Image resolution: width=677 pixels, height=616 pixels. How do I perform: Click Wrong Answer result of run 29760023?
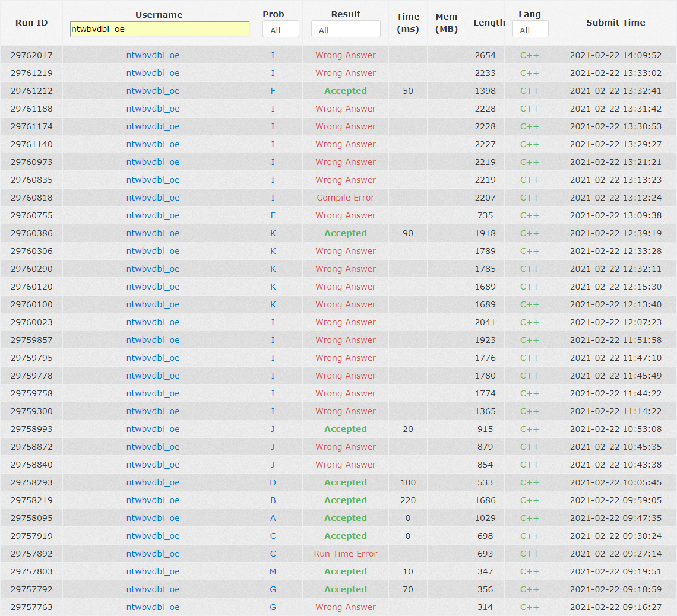click(346, 322)
